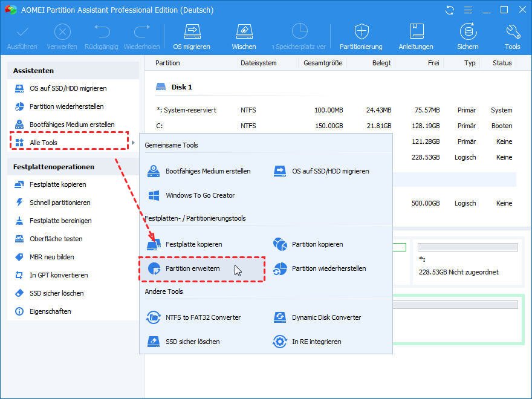
Task: Click the Verwerfen toolbar button
Action: [62, 37]
